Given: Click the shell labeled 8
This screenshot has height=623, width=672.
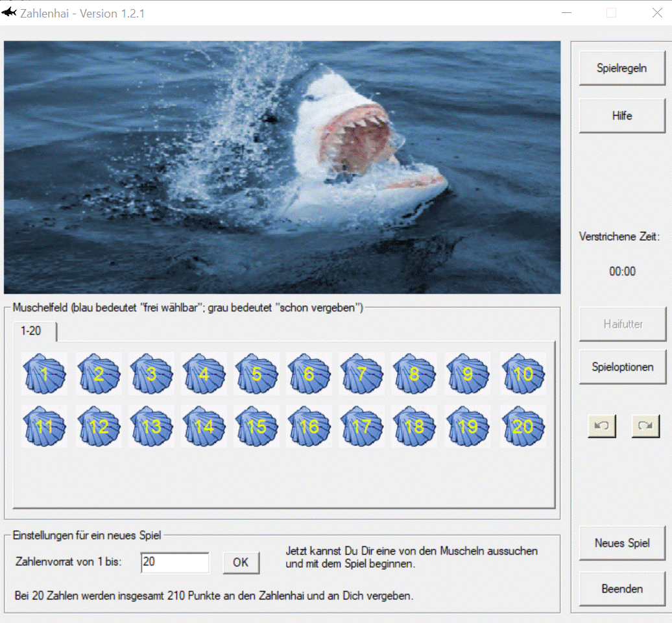Looking at the screenshot, I should 414,373.
